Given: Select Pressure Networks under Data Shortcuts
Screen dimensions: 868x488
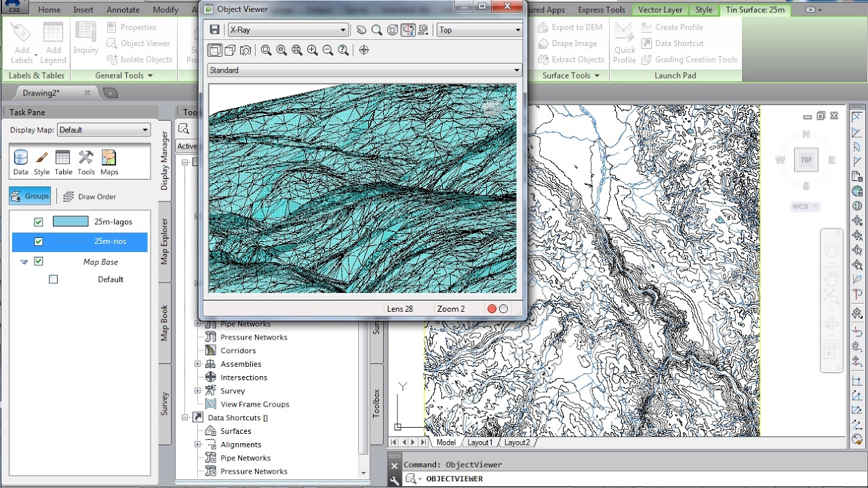Looking at the screenshot, I should coord(254,472).
